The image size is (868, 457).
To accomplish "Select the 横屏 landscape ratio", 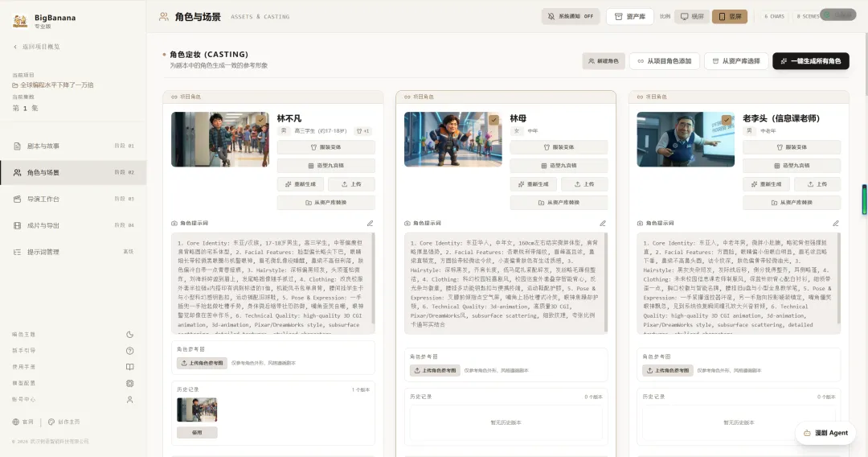I will coord(692,17).
